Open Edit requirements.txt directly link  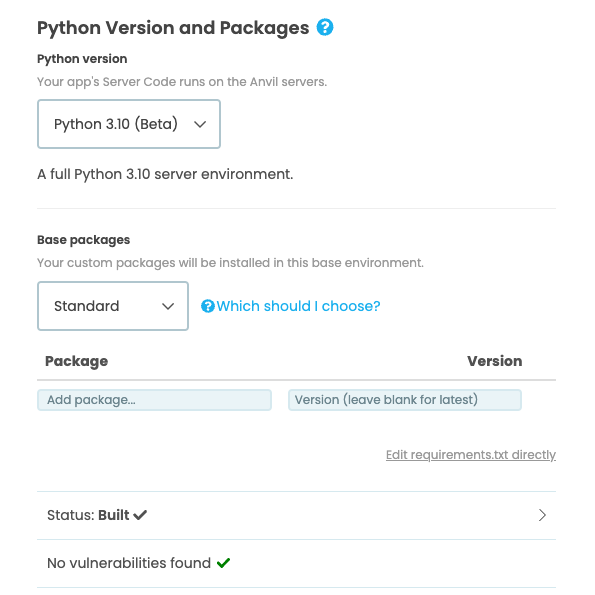pos(471,455)
